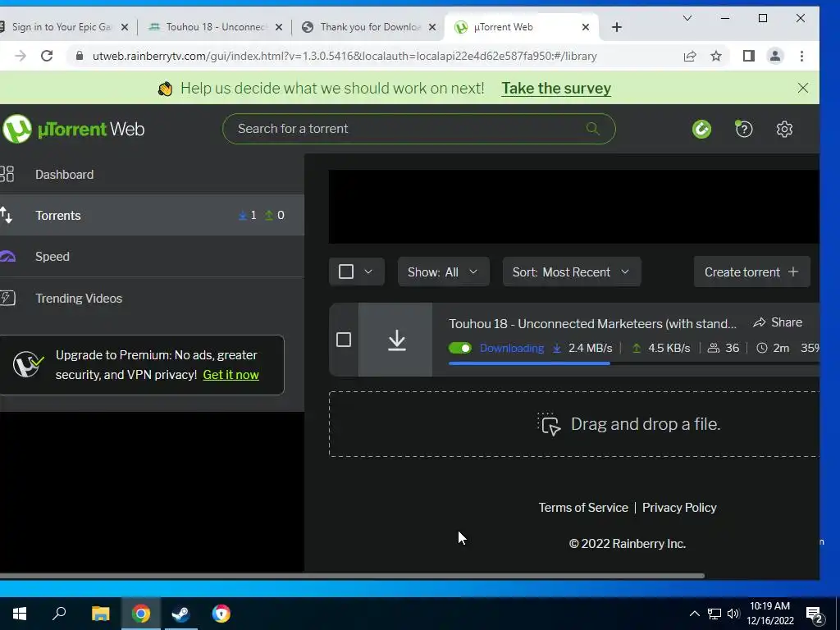Click the bookmark star icon in address bar
The image size is (840, 630).
(x=715, y=56)
